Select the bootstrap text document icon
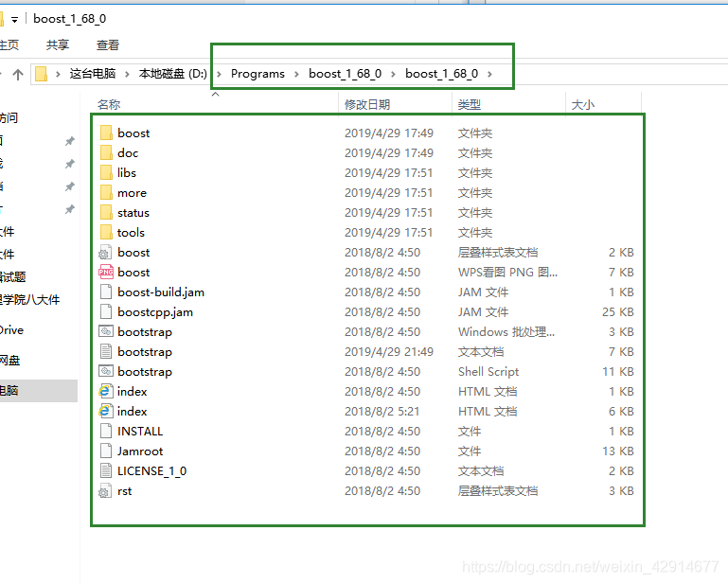 coord(106,352)
